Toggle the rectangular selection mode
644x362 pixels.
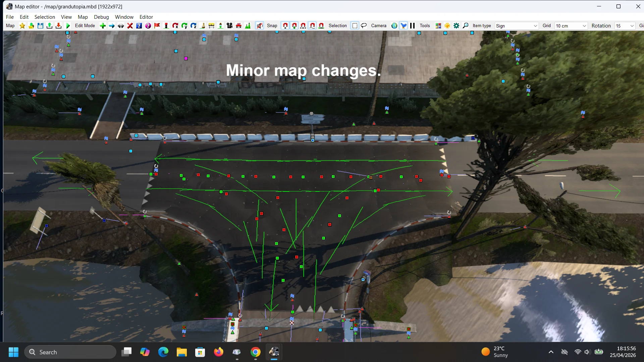355,26
